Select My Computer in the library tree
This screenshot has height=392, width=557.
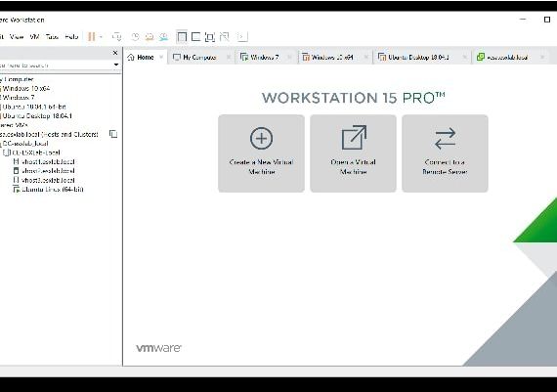click(x=17, y=79)
